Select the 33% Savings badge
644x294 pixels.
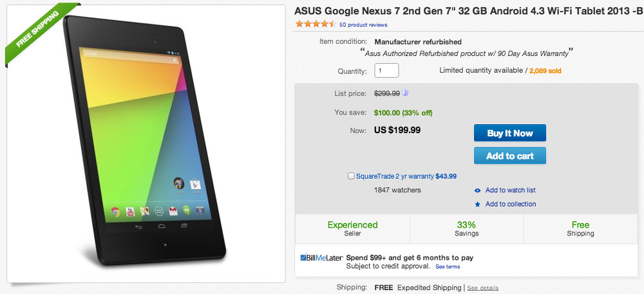click(466, 228)
